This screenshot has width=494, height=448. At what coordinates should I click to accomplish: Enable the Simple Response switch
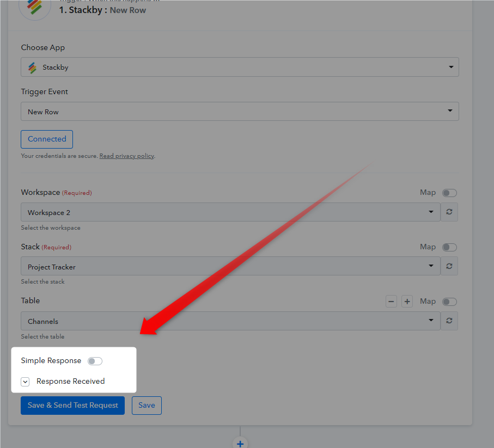[95, 361]
